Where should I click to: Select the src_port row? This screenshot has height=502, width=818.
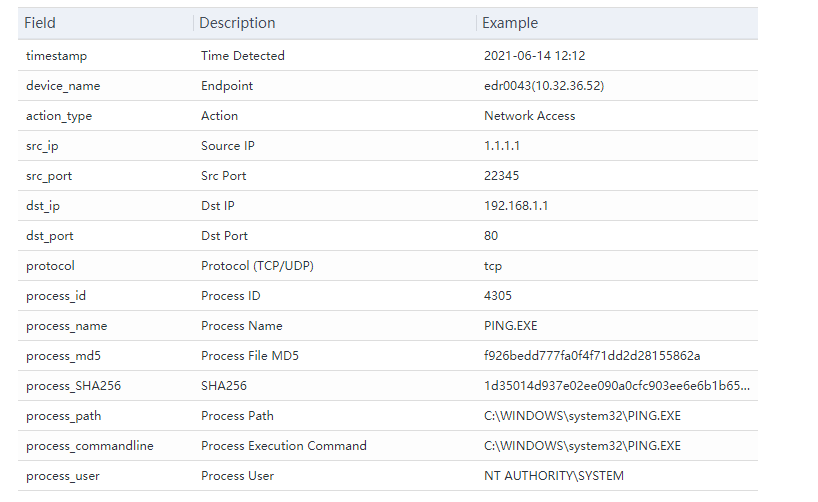49,176
